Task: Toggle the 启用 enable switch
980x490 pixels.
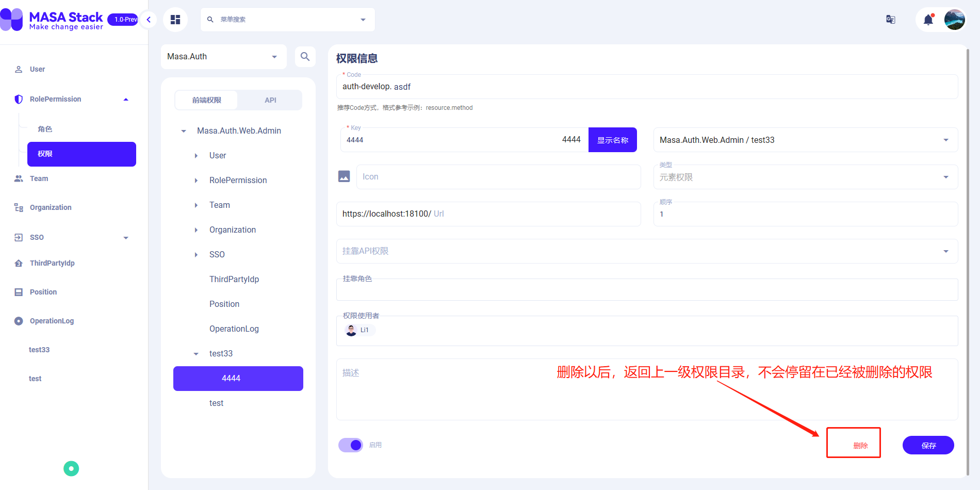Action: (350, 445)
